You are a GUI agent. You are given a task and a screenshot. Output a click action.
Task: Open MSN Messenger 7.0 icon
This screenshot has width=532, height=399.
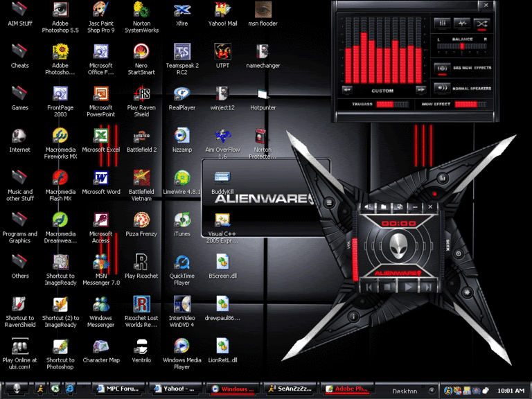tap(101, 269)
